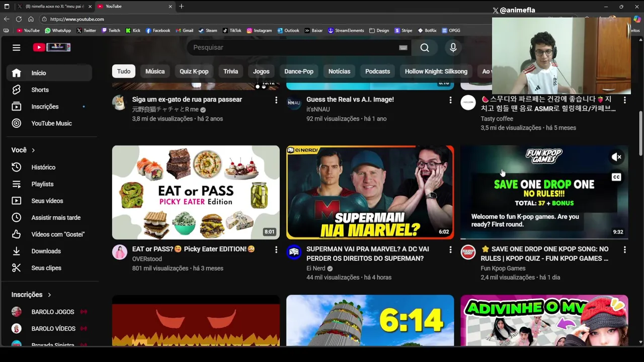This screenshot has height=362, width=644.
Task: Open YouTube Music from the sidebar
Action: pos(49,123)
